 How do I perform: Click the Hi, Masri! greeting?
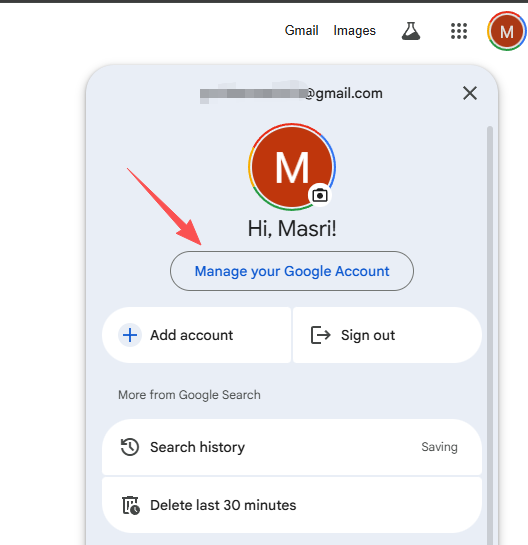pos(292,229)
